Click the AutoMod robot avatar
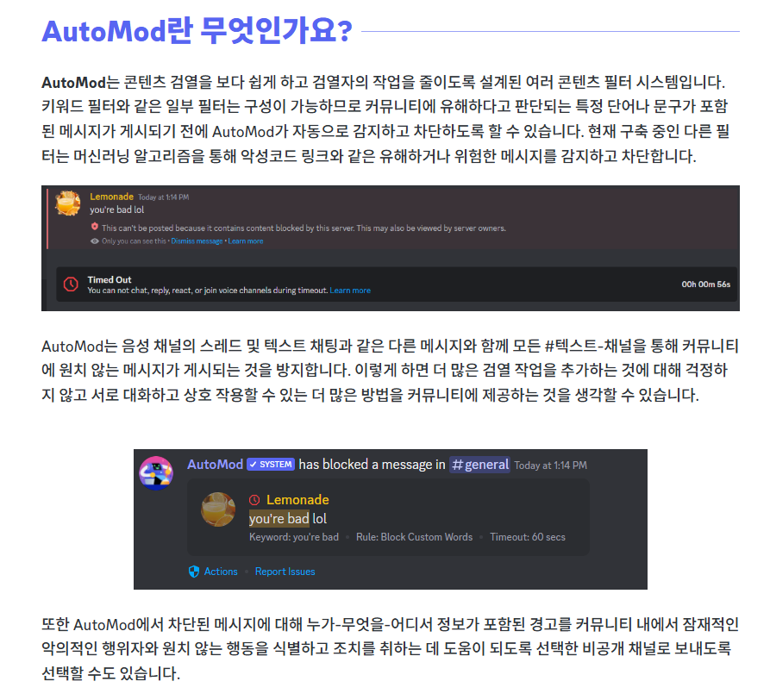This screenshot has height=700, width=770. coord(156,473)
